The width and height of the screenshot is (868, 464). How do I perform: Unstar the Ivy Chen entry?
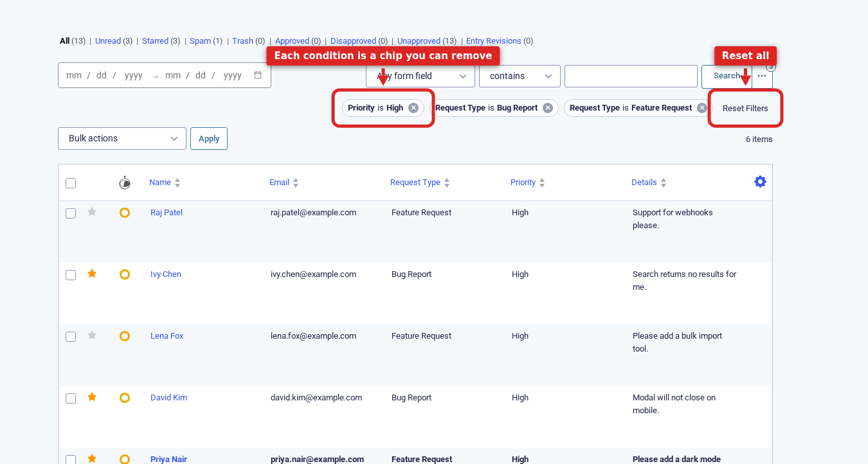click(x=92, y=274)
